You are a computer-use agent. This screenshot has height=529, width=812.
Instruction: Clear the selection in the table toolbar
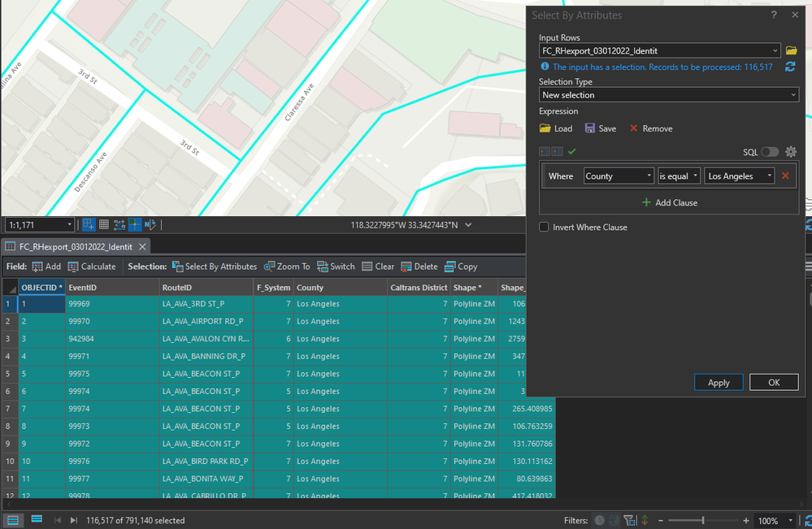(367, 267)
